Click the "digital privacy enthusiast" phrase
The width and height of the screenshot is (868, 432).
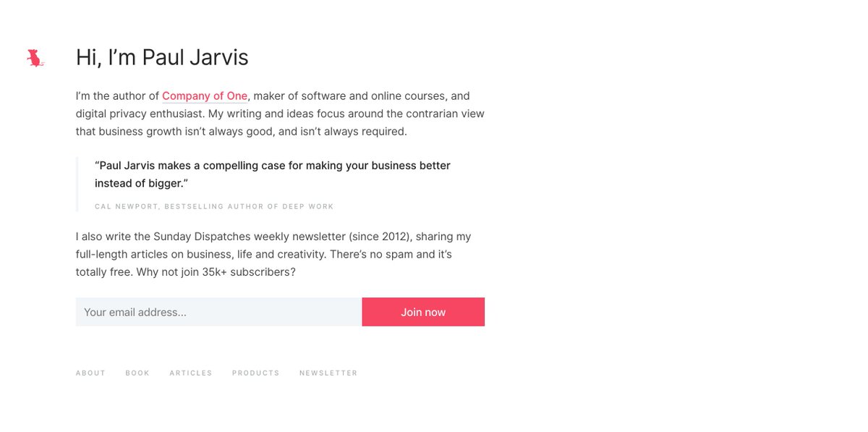coord(140,114)
